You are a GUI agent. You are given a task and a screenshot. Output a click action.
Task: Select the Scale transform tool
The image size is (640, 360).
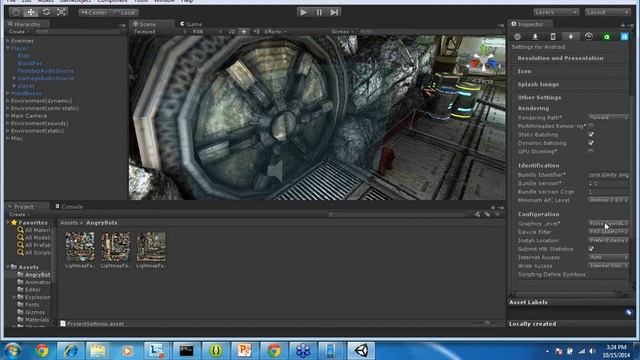(x=61, y=12)
